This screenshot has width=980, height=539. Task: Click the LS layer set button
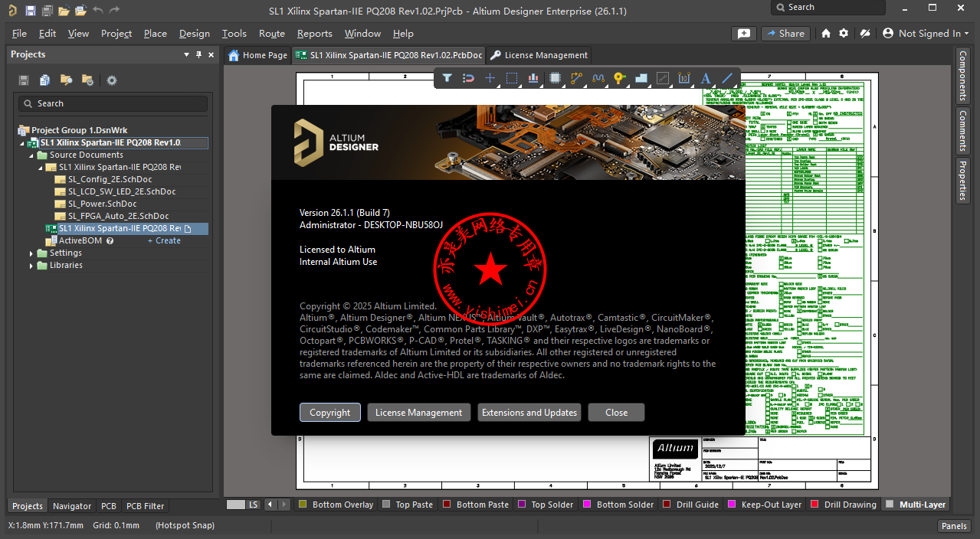[x=244, y=505]
